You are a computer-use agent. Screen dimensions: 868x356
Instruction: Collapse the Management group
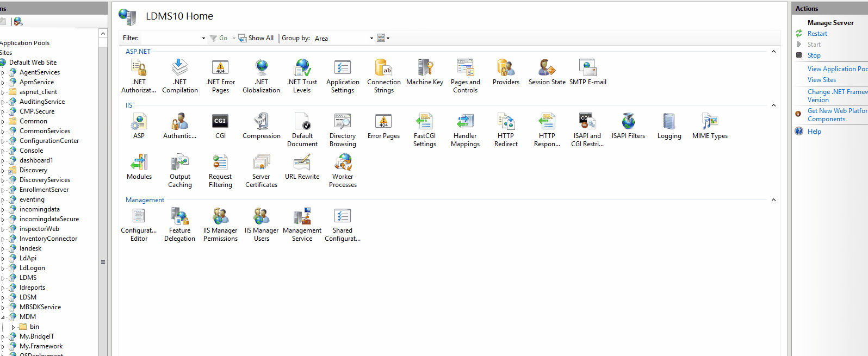click(773, 200)
